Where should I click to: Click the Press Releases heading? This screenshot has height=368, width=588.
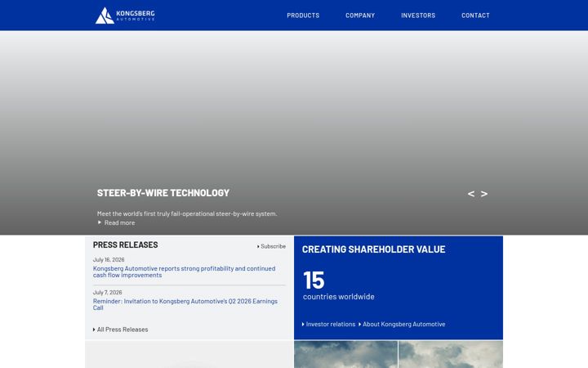(125, 245)
